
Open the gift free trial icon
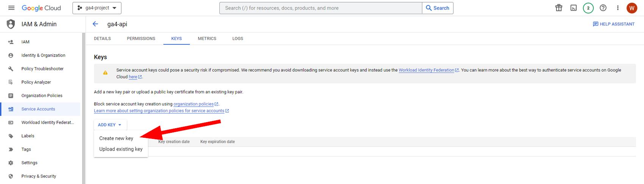[x=559, y=8]
